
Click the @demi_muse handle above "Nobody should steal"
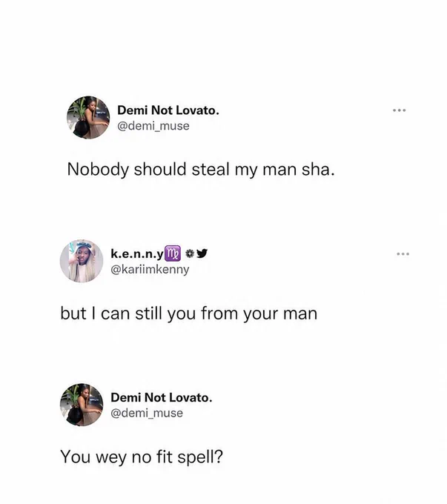tap(153, 126)
